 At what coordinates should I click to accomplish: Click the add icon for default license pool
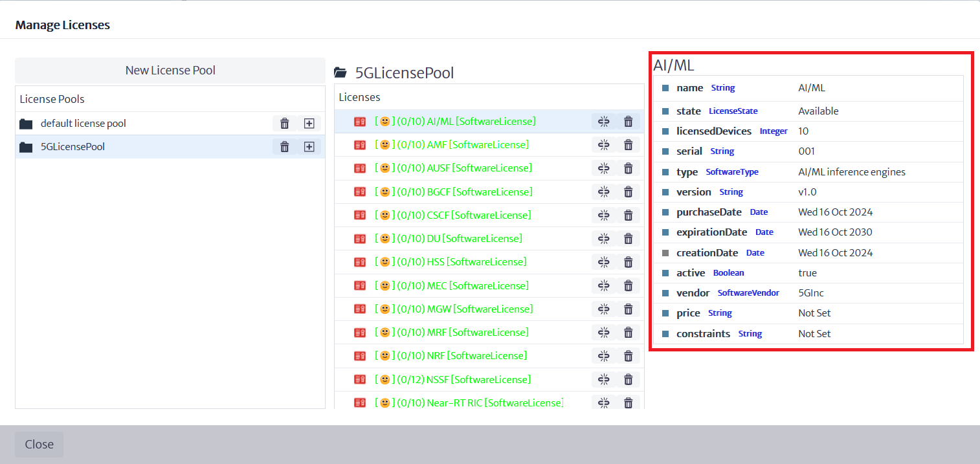[309, 124]
